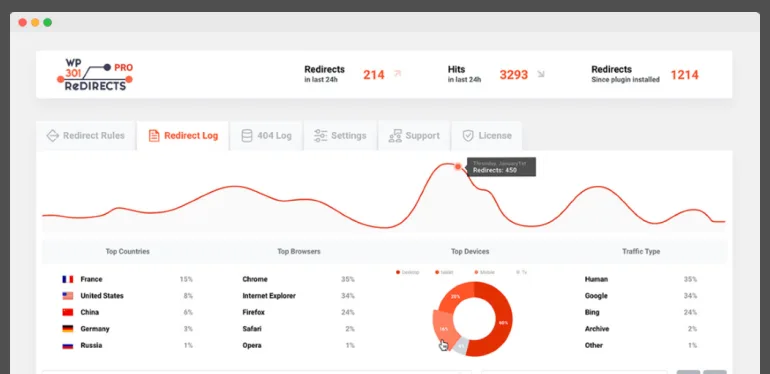The width and height of the screenshot is (770, 374).
Task: Click the grey 4% donut slice
Action: (461, 345)
